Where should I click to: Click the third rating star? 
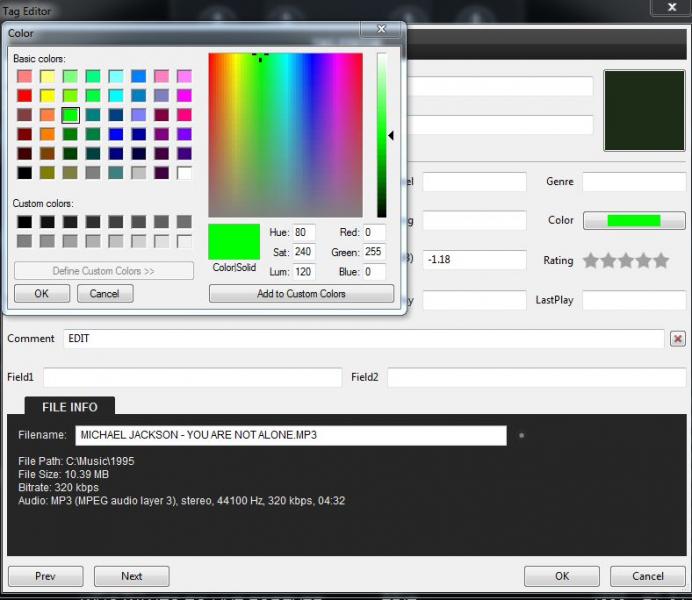pyautogui.click(x=626, y=260)
